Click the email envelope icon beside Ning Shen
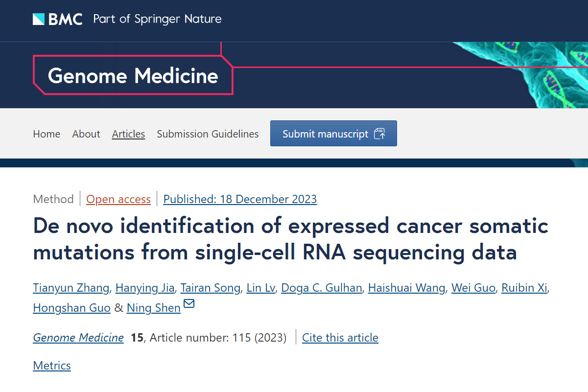The height and width of the screenshot is (392, 588). coord(189,304)
